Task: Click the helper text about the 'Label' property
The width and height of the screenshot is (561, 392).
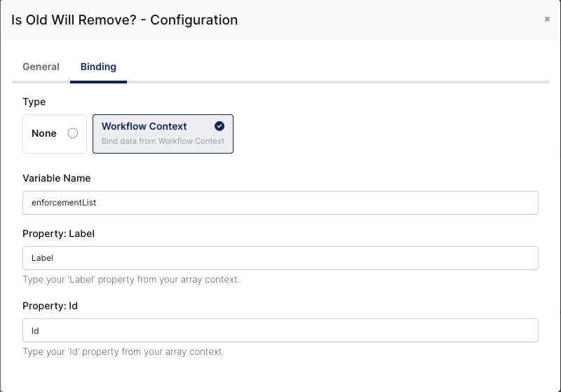Action: click(131, 280)
